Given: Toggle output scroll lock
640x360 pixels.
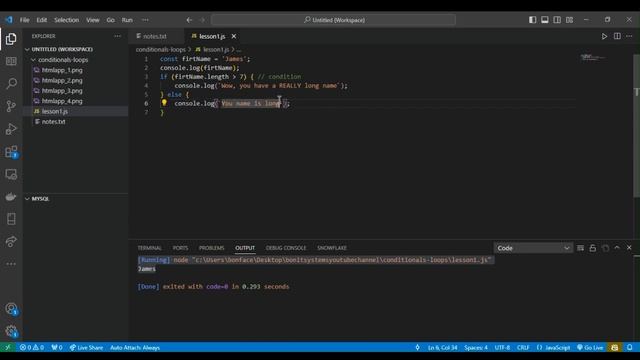Looking at the screenshot, I should [x=593, y=248].
